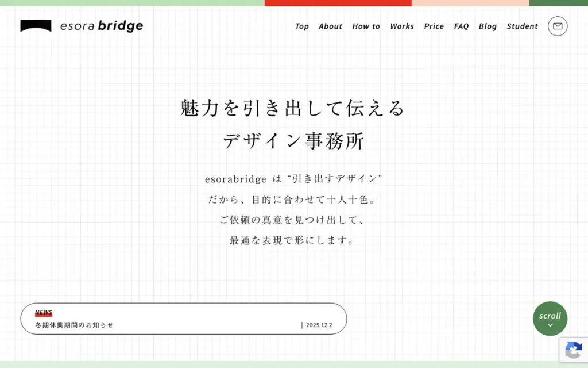Screen dimensions: 588x368
Task: Click the line ご依頼の真意を見つけ出して、
Action: click(x=293, y=220)
